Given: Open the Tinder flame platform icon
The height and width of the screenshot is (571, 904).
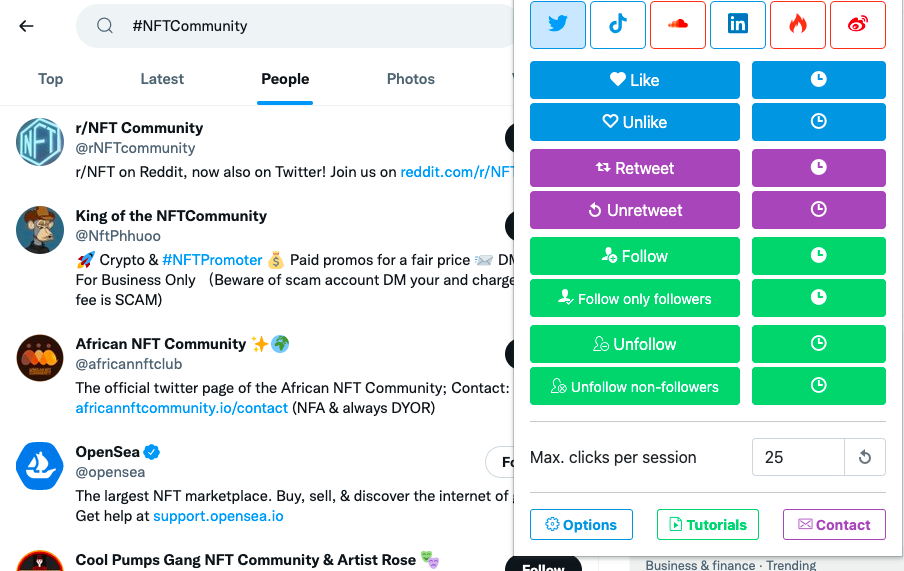Looking at the screenshot, I should click(x=797, y=25).
